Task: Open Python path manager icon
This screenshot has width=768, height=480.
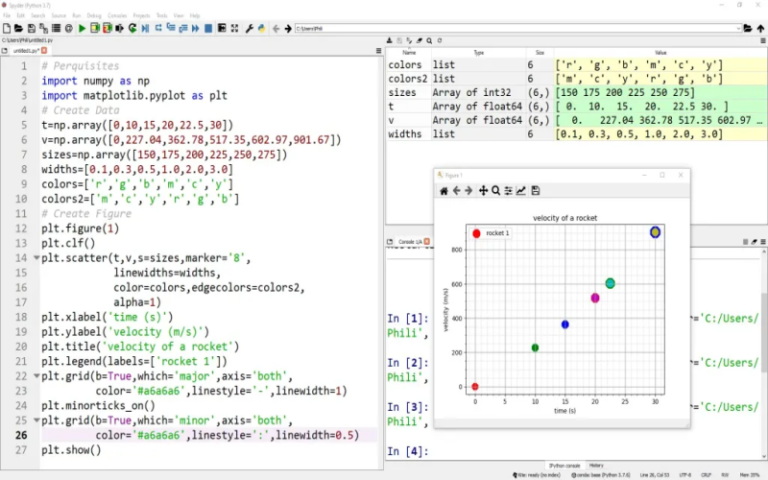Action: 261,28
